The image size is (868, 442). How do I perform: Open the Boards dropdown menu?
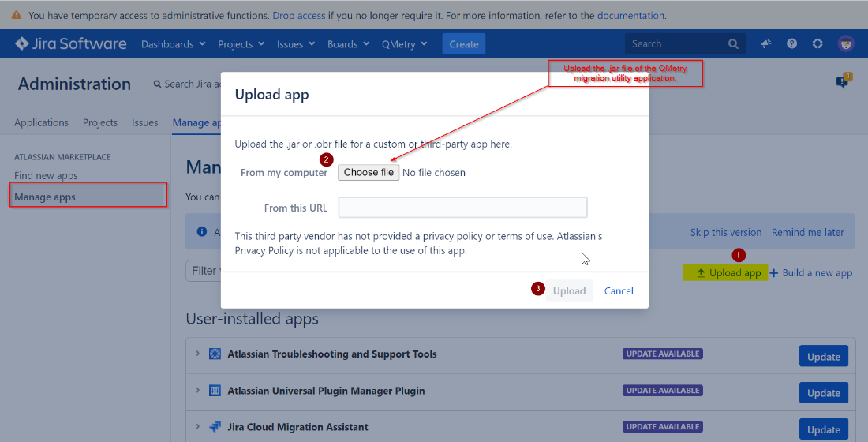[x=348, y=43]
